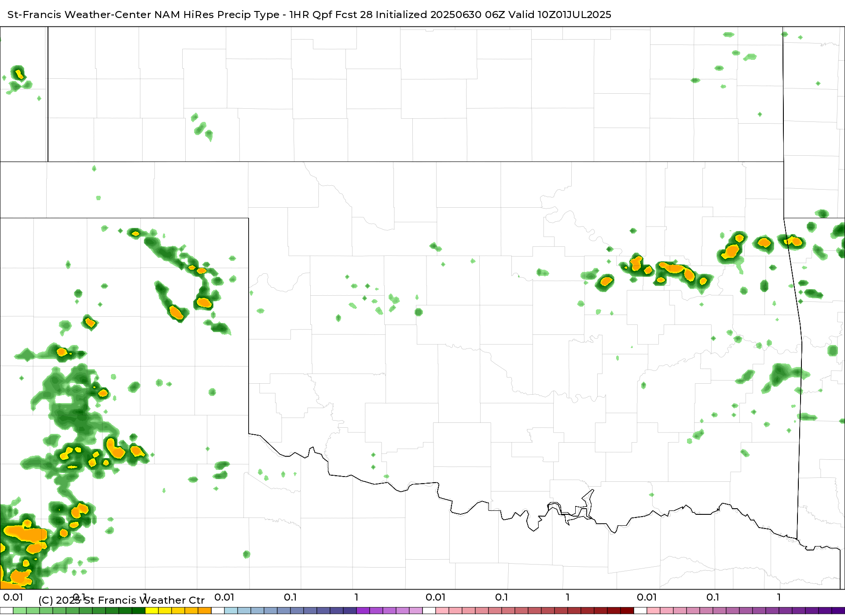The height and width of the screenshot is (616, 845).
Task: Select the 1 label above the red scale
Action: 568,597
